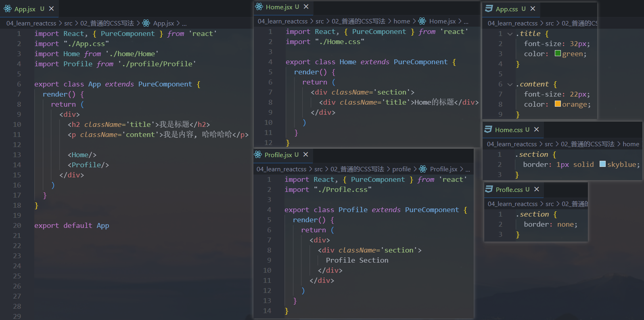
Task: Click the "./Profle.css" import string in Profile.jsx
Action: [x=343, y=189]
